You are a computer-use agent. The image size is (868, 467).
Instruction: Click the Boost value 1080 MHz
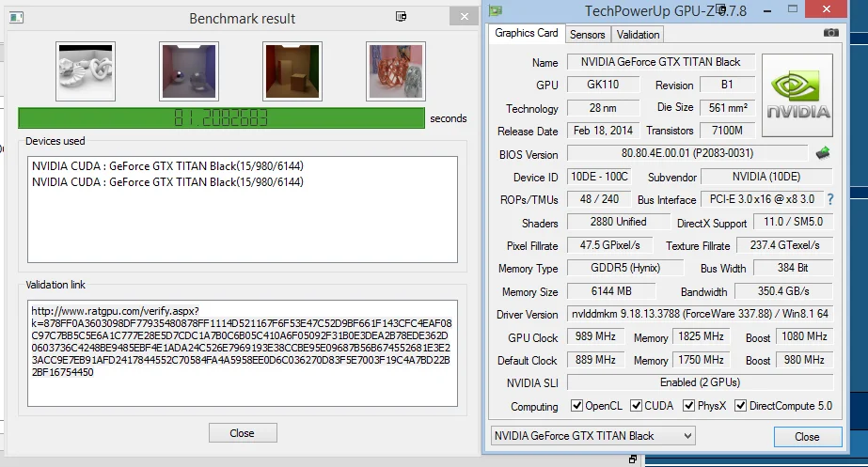(804, 336)
